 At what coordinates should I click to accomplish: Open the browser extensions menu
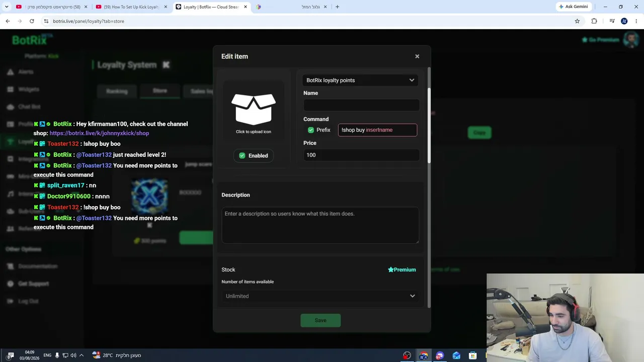(594, 21)
